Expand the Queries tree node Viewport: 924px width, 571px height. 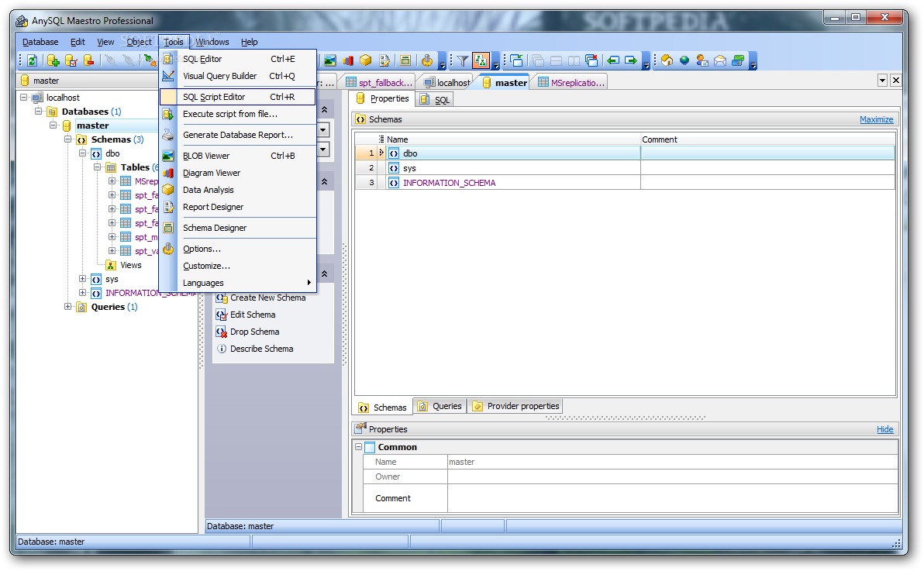tap(67, 307)
